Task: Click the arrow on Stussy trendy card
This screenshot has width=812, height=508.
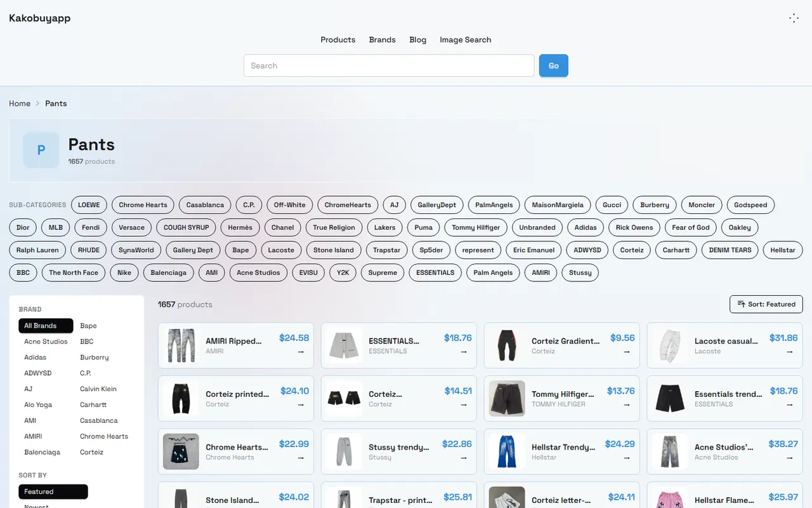Action: [464, 457]
